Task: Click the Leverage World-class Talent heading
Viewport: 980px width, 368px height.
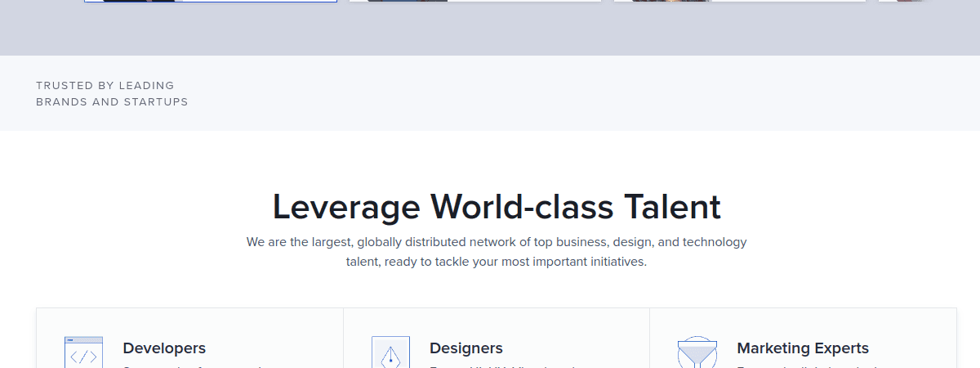Action: (497, 206)
